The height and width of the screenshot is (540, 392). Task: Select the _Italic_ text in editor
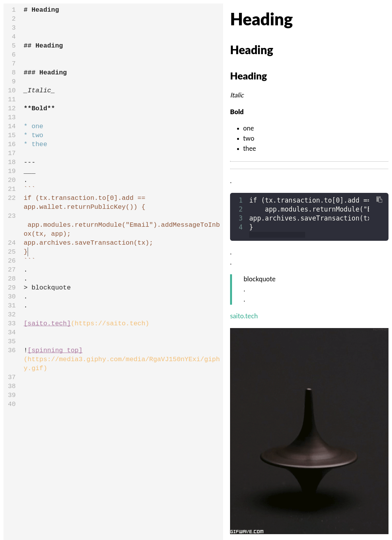[39, 90]
